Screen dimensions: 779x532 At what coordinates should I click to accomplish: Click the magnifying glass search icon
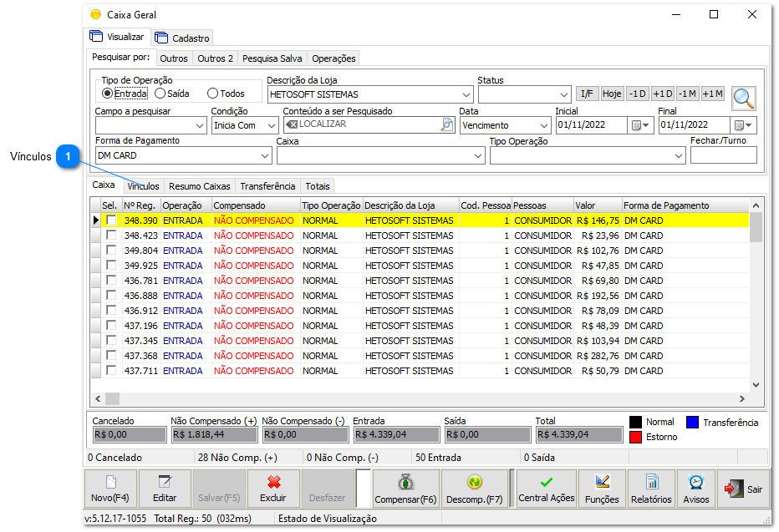(743, 98)
